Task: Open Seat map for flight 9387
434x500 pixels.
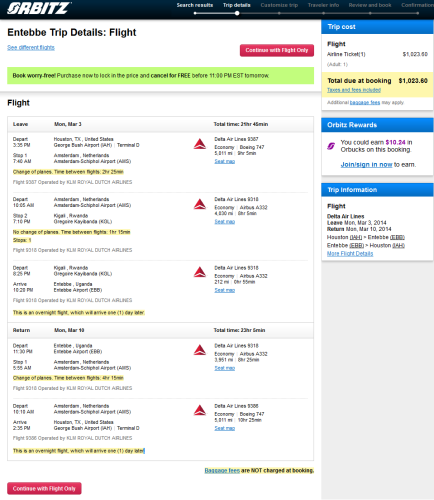Action: [x=225, y=161]
